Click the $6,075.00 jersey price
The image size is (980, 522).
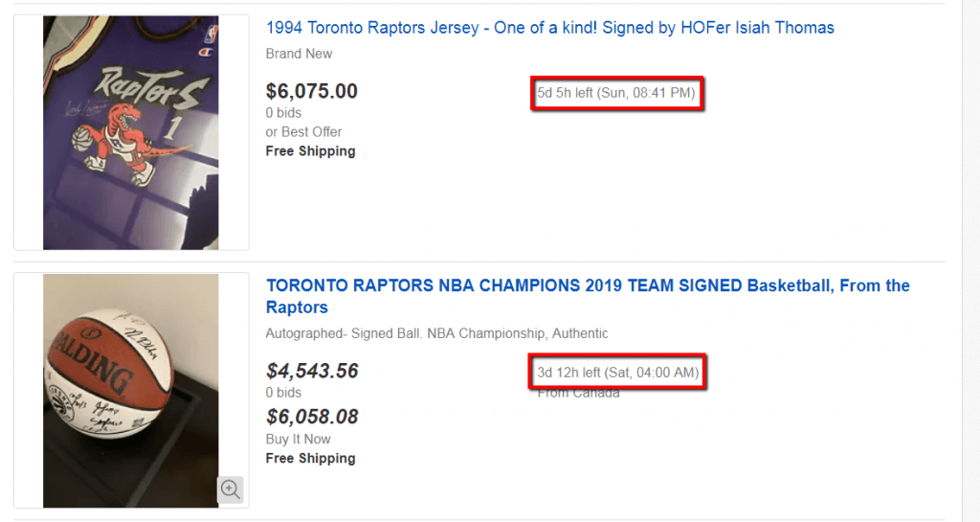(312, 91)
